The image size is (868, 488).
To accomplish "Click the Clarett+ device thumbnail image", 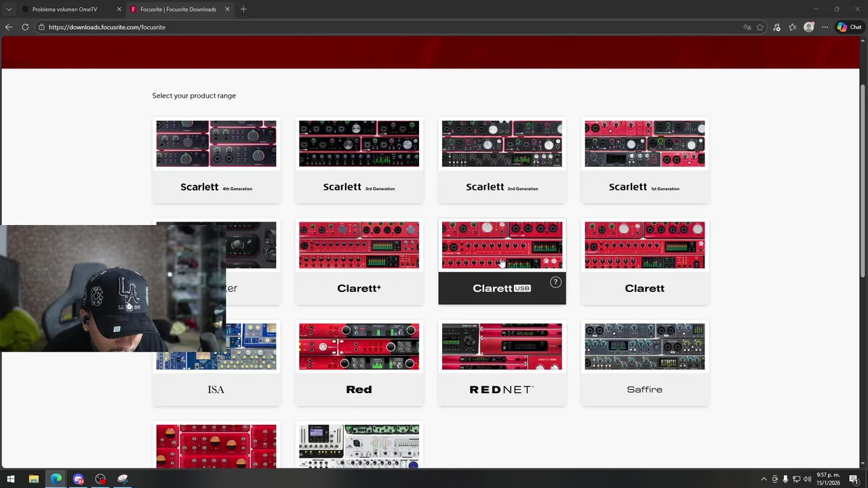I will coord(359,245).
